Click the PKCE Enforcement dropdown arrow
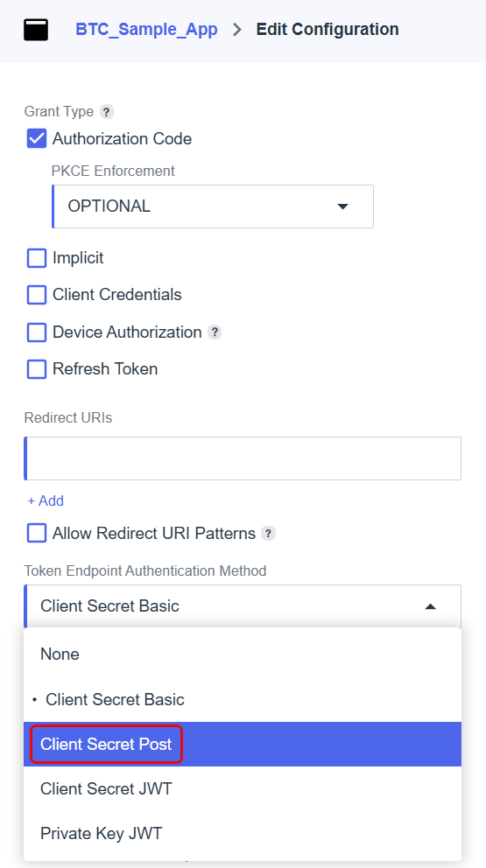The width and height of the screenshot is (486, 868). [342, 206]
